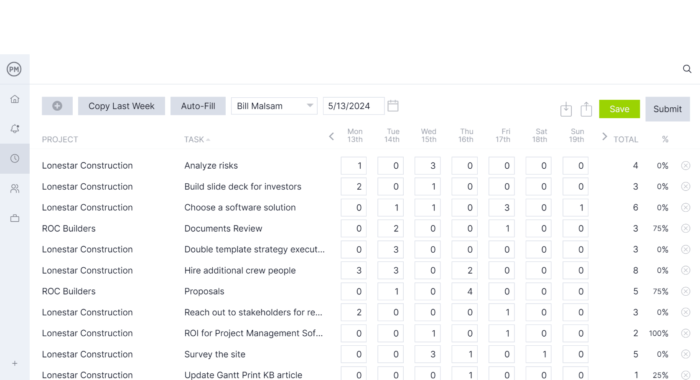
Task: Go to previous week arrow
Action: coord(331,136)
